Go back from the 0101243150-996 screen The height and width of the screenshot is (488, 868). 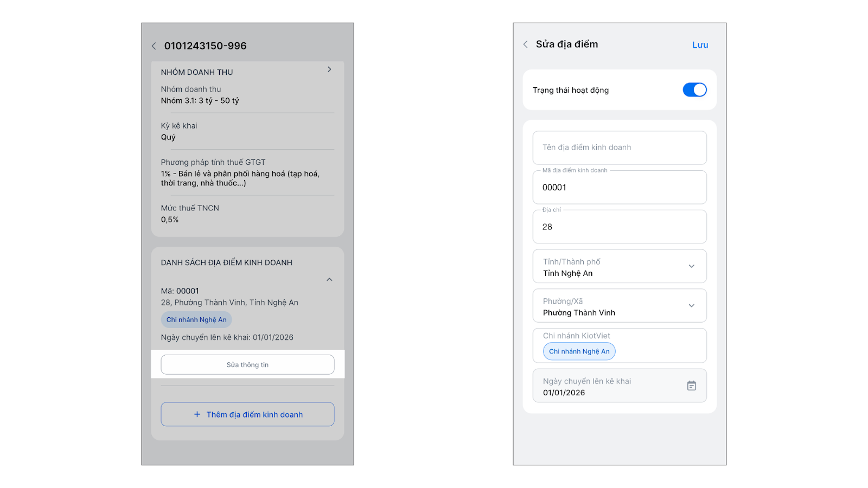(x=154, y=46)
